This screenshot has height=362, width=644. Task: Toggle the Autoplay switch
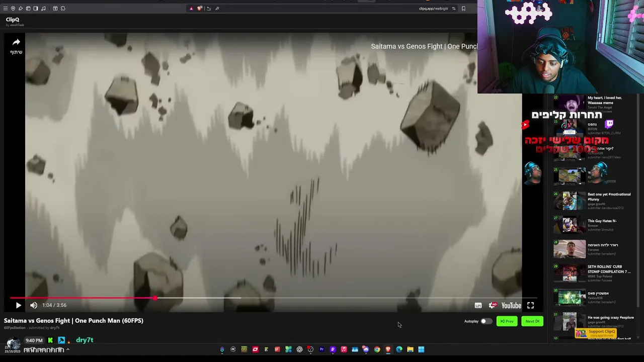486,321
